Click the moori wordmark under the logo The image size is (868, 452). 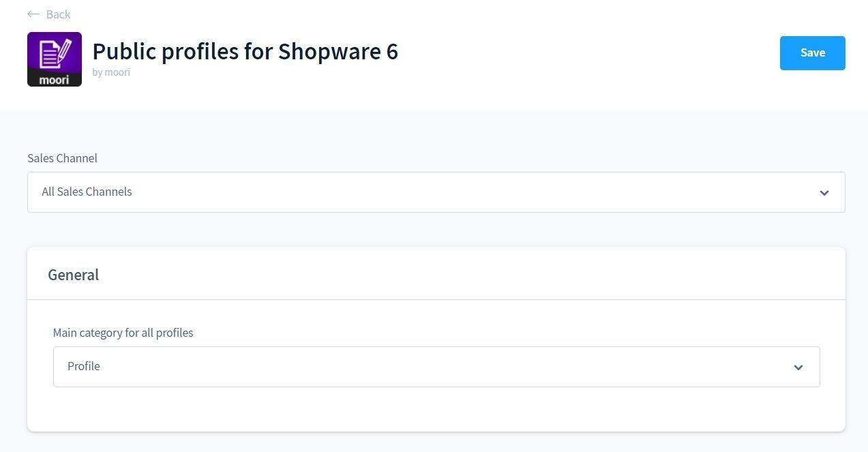(54, 80)
